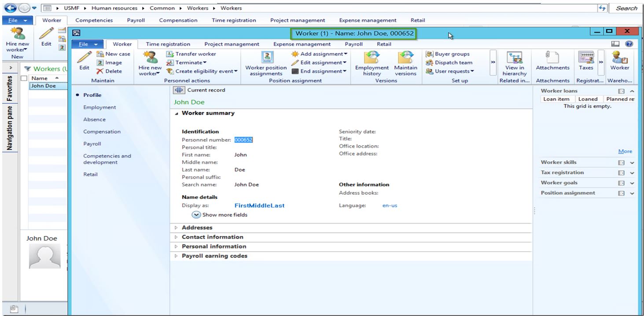Switch to the Time registration tab in worker window
The height and width of the screenshot is (316, 644).
point(168,44)
